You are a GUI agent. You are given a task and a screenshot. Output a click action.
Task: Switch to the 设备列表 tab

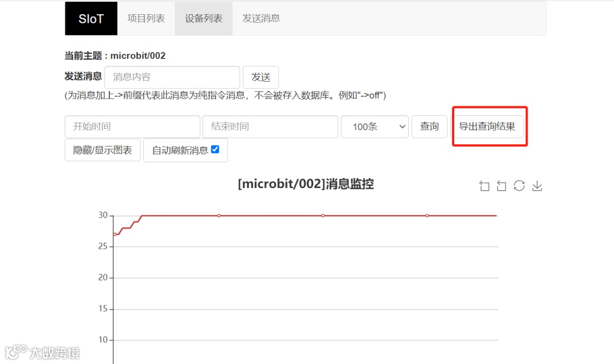point(204,18)
